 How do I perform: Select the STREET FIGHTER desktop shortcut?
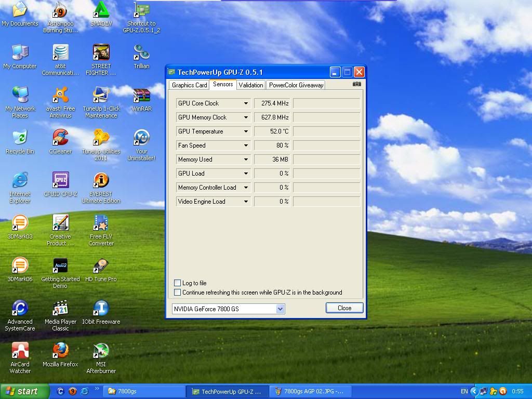tap(101, 60)
